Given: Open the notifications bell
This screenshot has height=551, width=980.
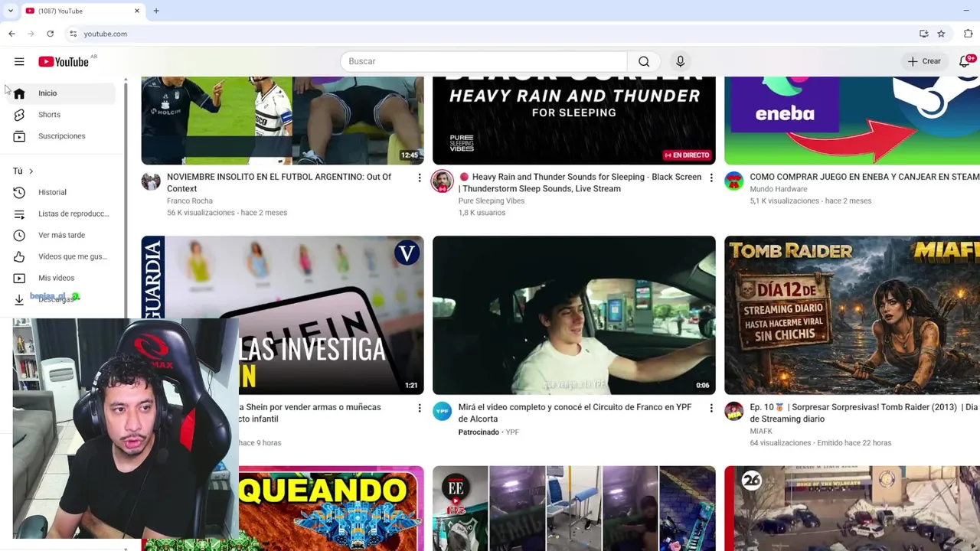Looking at the screenshot, I should click(x=966, y=61).
